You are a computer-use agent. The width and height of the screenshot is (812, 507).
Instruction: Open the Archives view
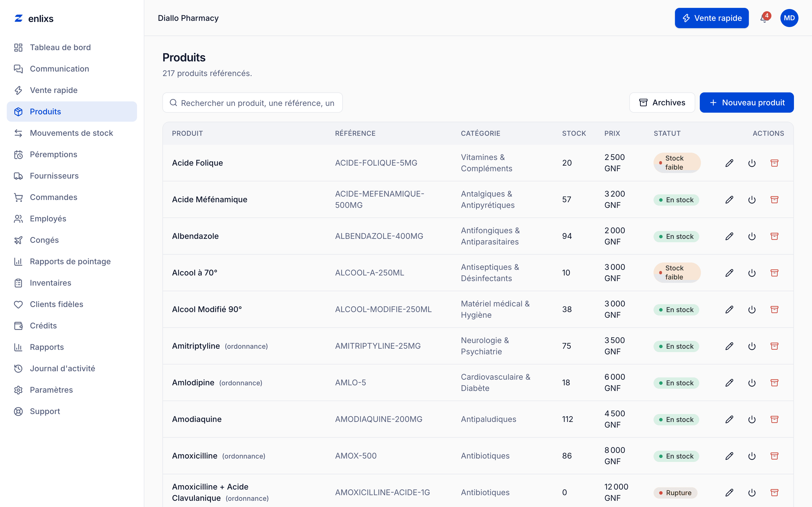[x=662, y=103]
